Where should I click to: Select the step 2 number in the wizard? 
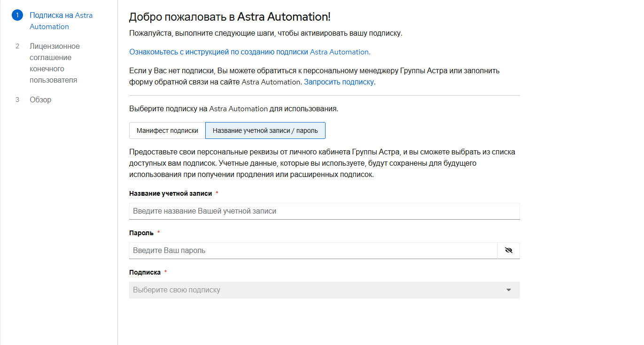pyautogui.click(x=17, y=46)
